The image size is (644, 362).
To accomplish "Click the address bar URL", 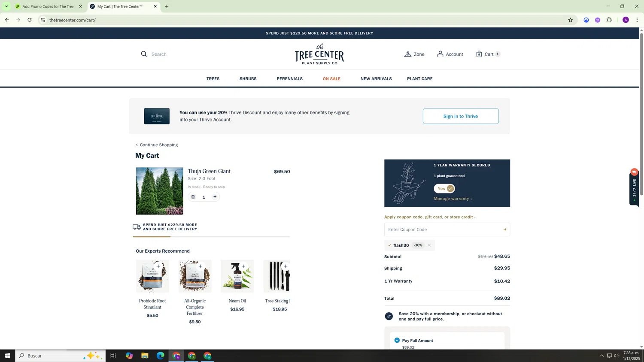I will tap(73, 20).
